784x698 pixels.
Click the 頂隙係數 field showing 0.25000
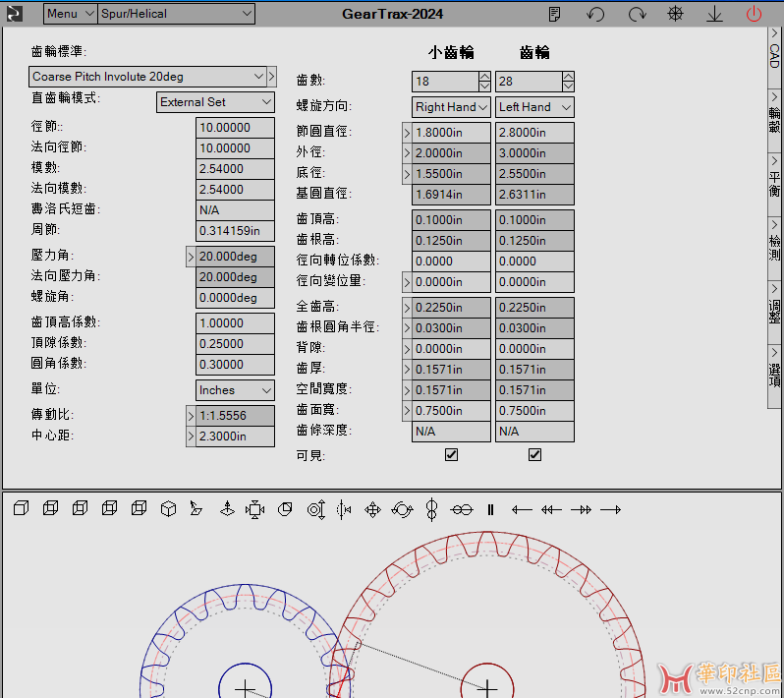(x=235, y=344)
